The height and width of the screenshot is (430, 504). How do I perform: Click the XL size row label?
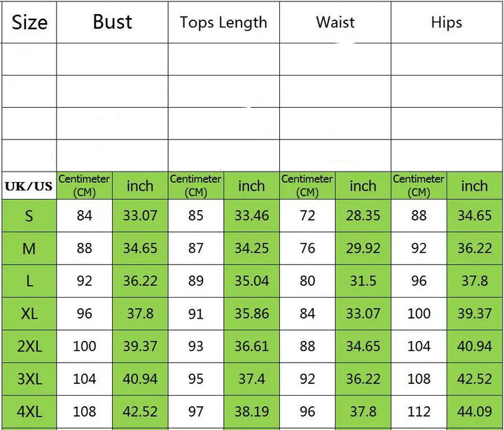pyautogui.click(x=29, y=314)
